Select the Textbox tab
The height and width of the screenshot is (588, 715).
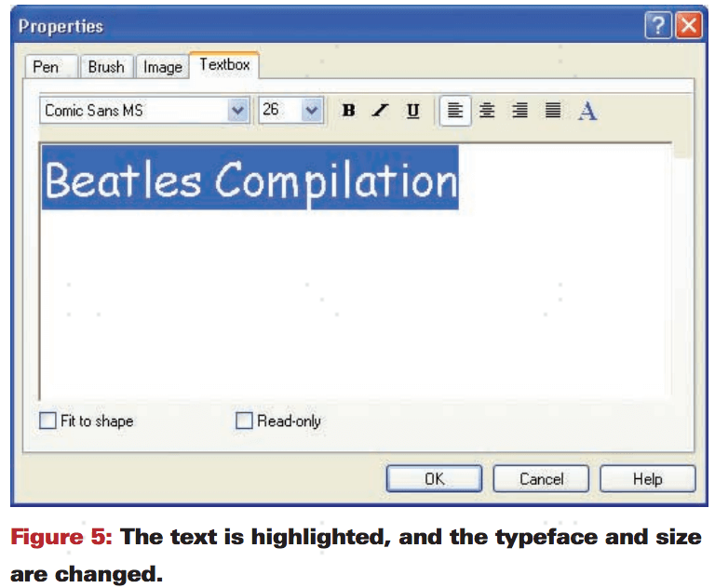click(x=224, y=65)
